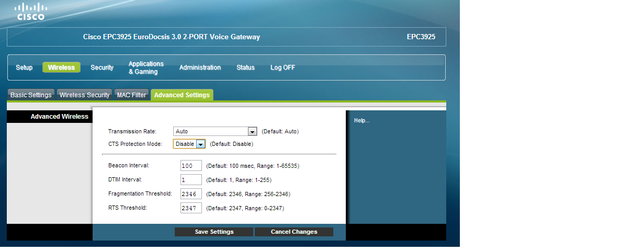
Task: Open the Administration menu
Action: tap(200, 67)
